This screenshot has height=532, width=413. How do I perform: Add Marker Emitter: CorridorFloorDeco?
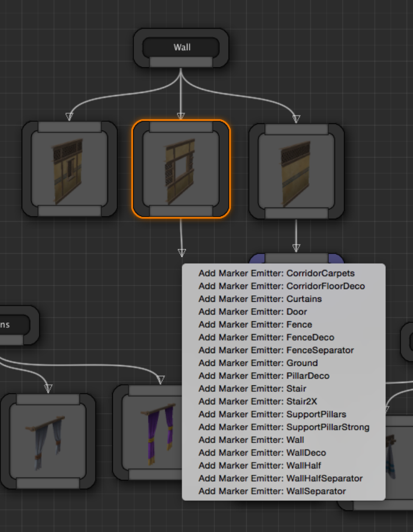click(x=283, y=286)
